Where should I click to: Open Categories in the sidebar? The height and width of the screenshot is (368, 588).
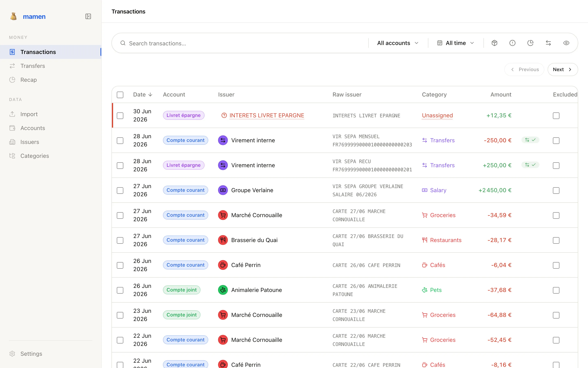[x=51, y=156]
